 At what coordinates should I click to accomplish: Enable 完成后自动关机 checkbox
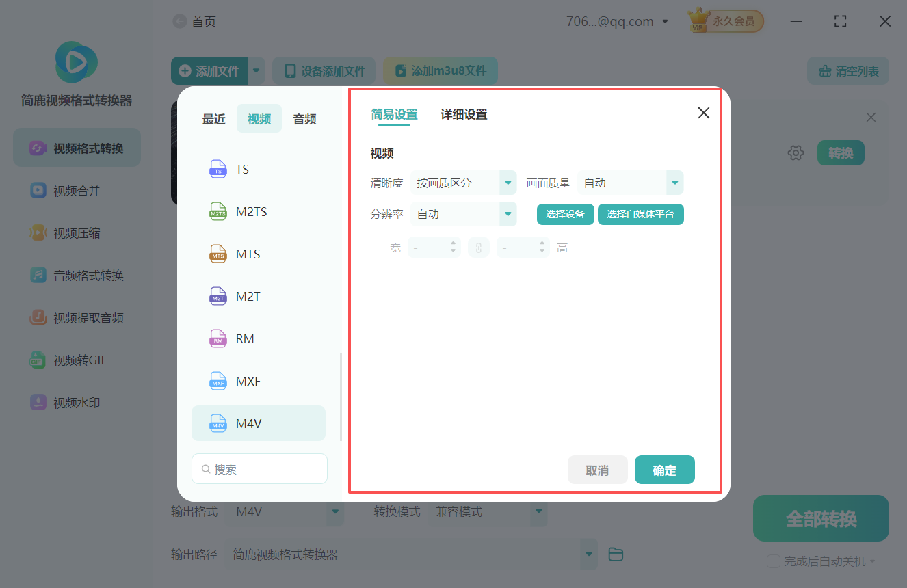[774, 561]
